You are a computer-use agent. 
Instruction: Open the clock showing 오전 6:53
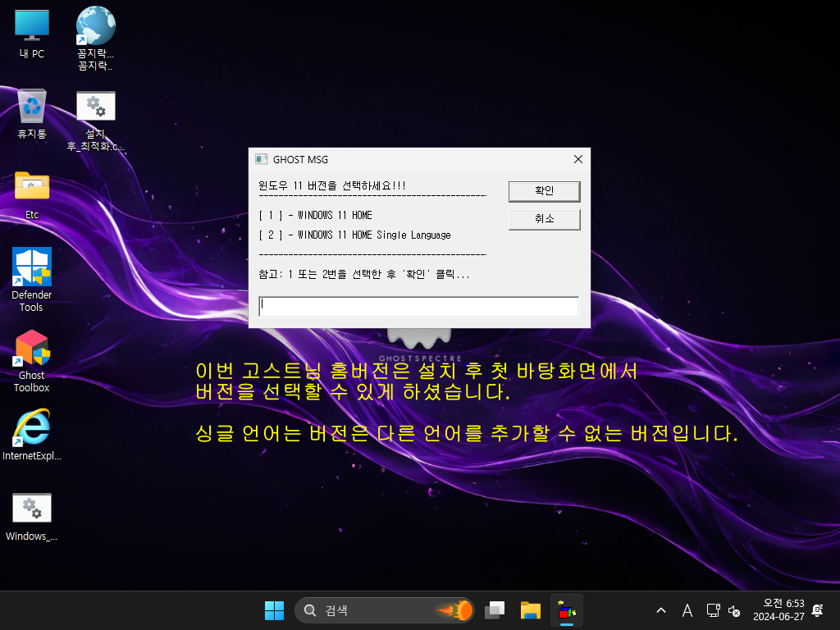pos(778,610)
